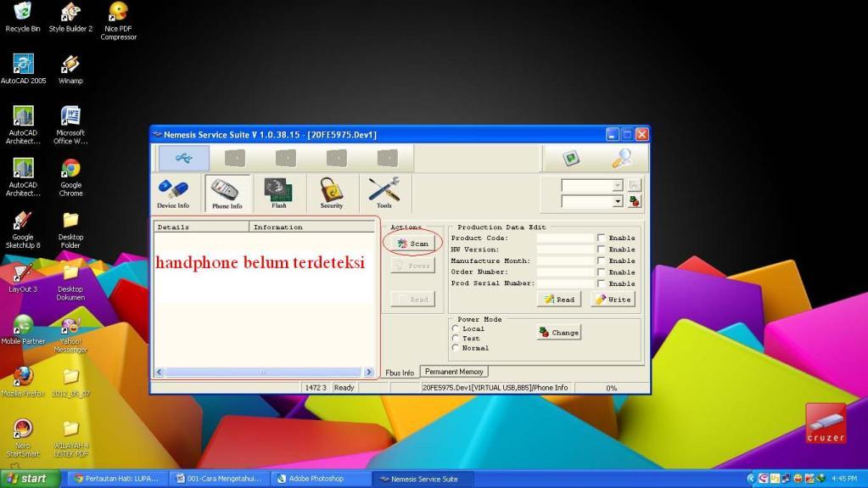
Task: Click the Information column header
Action: (312, 227)
